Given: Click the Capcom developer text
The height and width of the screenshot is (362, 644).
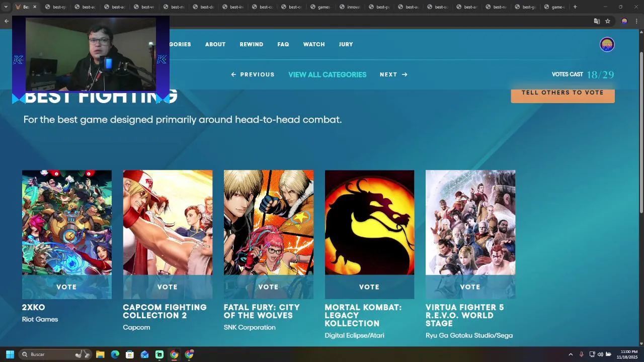Looking at the screenshot, I should 136,327.
